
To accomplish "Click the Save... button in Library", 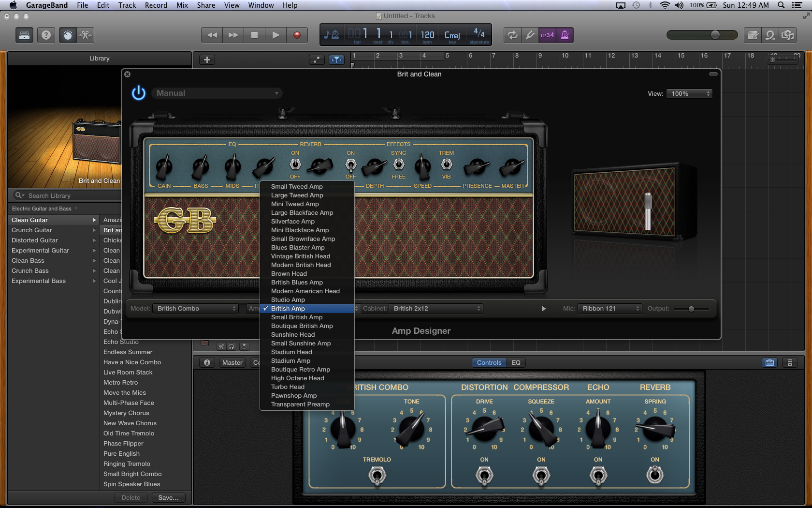I will (168, 497).
